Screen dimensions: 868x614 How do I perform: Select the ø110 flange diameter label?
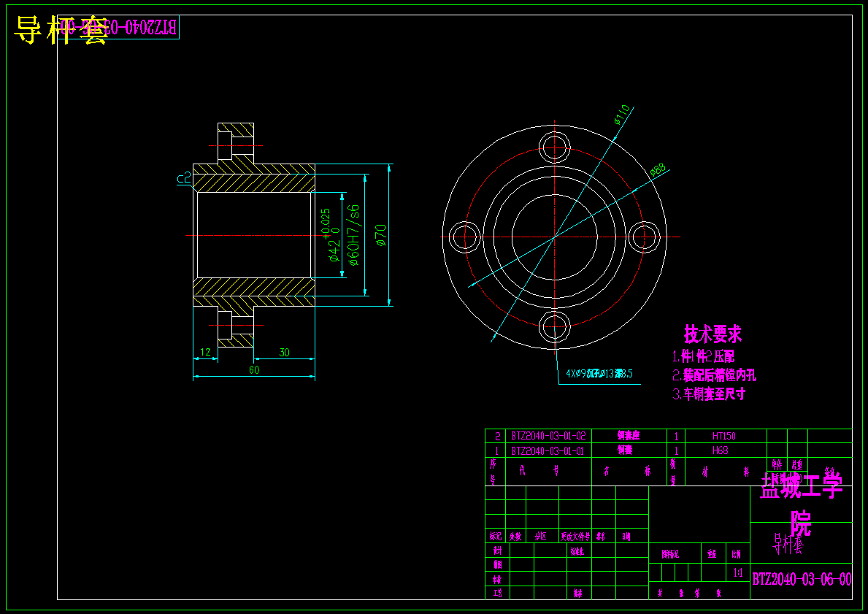[x=622, y=115]
